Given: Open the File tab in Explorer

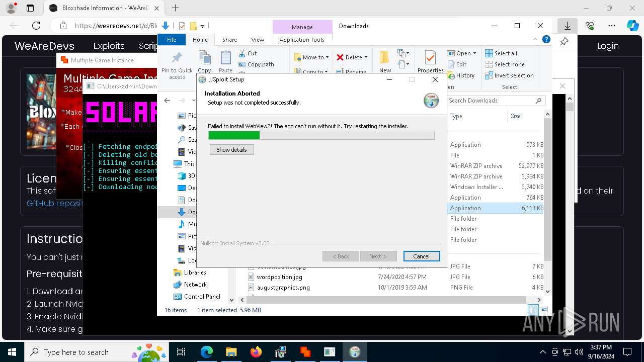Looking at the screenshot, I should point(172,40).
